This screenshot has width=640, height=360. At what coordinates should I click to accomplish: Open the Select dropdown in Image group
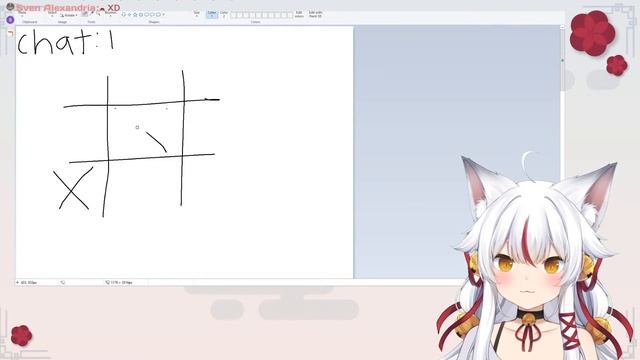coord(52,14)
